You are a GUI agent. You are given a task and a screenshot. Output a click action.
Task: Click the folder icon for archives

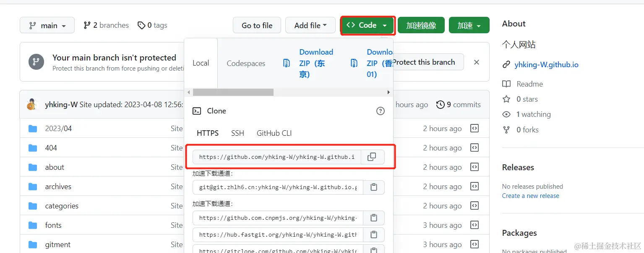tap(33, 187)
